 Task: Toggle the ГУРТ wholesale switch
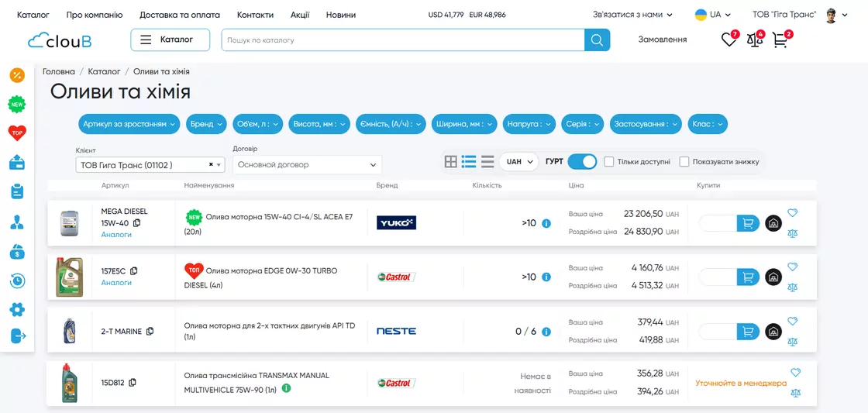click(x=582, y=162)
